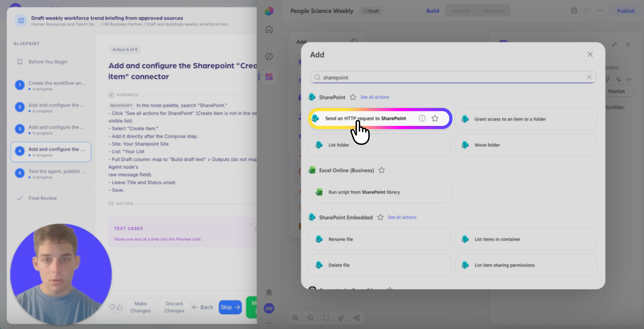Close the right side panel
This screenshot has height=329, width=644.
coord(628,44)
